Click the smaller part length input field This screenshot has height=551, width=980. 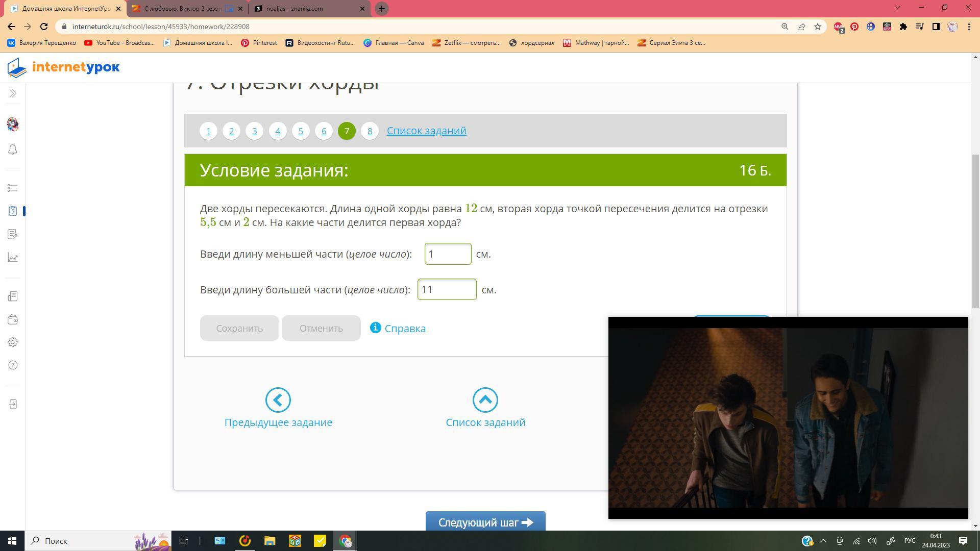(x=448, y=254)
